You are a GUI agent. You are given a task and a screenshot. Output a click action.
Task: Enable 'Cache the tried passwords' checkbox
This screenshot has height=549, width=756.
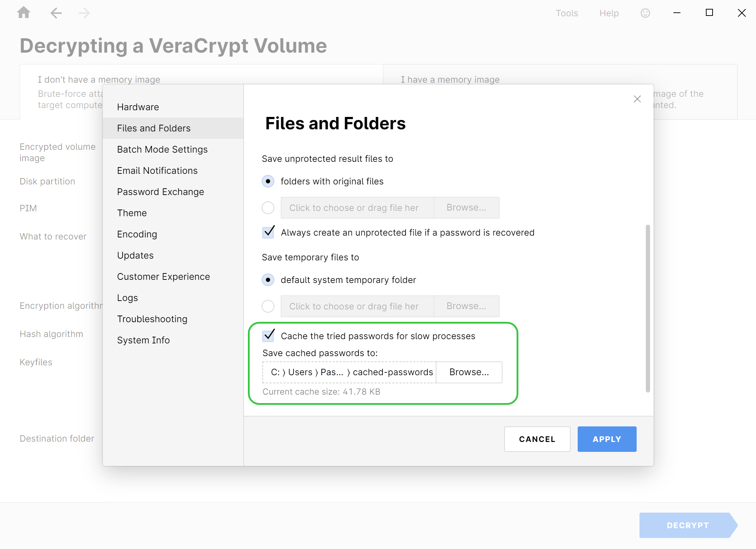[x=268, y=336]
